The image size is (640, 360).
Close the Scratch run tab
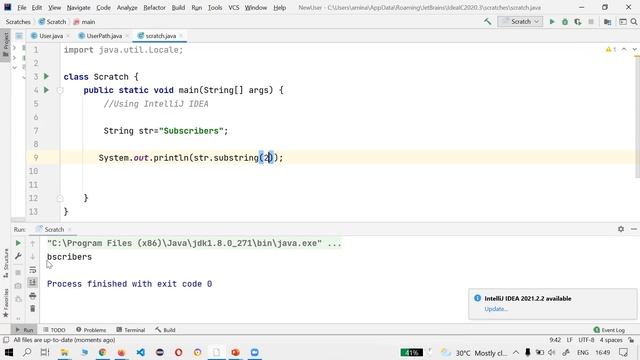[x=69, y=229]
